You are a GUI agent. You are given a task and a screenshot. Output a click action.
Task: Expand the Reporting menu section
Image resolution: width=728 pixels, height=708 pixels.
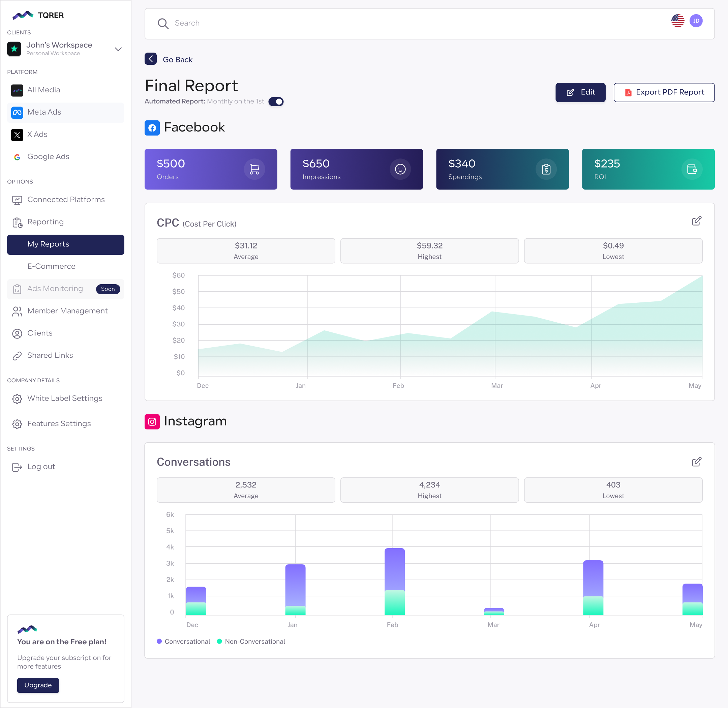(45, 222)
